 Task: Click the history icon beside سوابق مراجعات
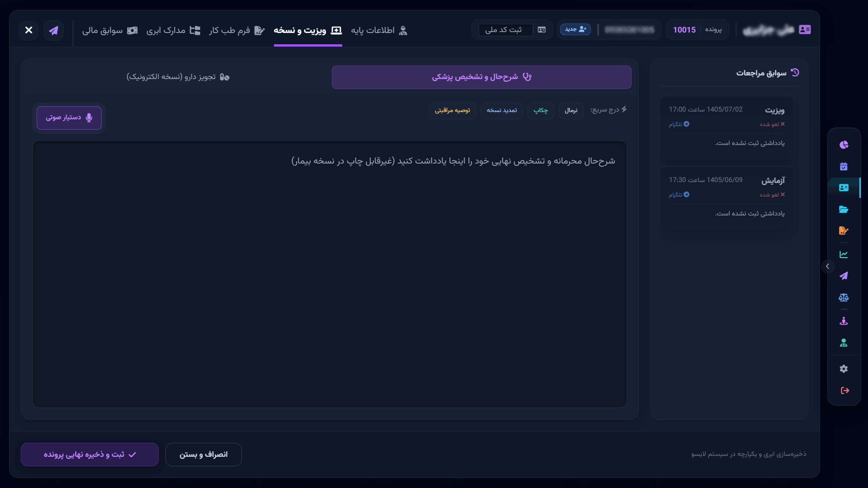pyautogui.click(x=795, y=72)
